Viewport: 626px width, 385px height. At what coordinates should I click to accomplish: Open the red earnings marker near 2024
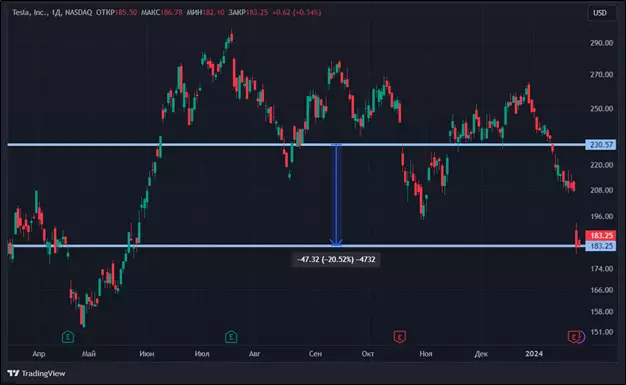[573, 337]
